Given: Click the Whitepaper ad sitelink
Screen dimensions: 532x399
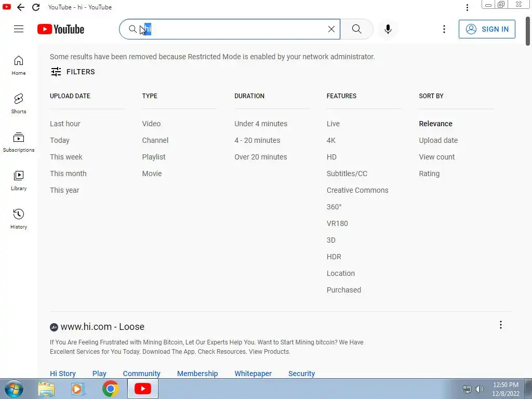Looking at the screenshot, I should pos(253,374).
